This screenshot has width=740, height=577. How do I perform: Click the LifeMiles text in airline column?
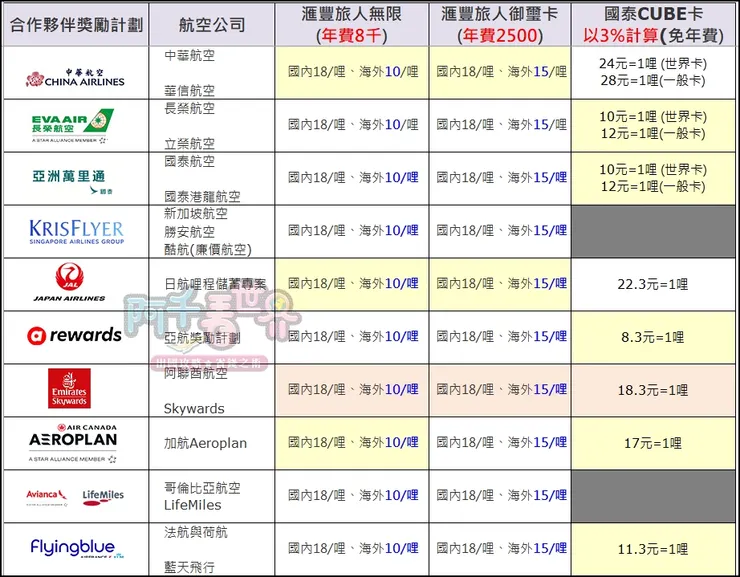click(x=193, y=505)
